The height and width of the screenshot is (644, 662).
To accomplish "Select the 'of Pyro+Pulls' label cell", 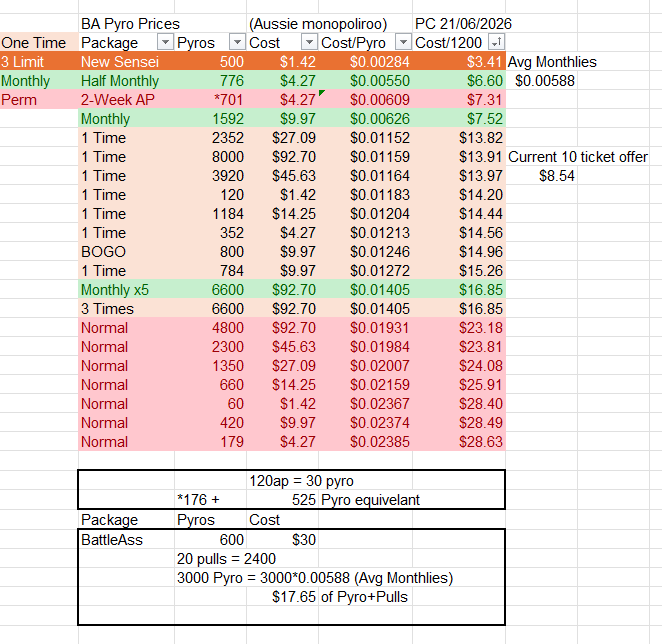I will pos(364,597).
